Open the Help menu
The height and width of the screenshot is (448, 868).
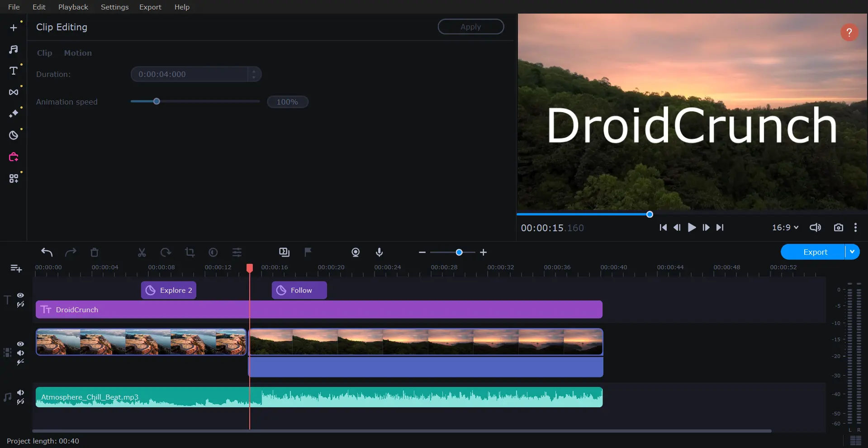pos(182,7)
